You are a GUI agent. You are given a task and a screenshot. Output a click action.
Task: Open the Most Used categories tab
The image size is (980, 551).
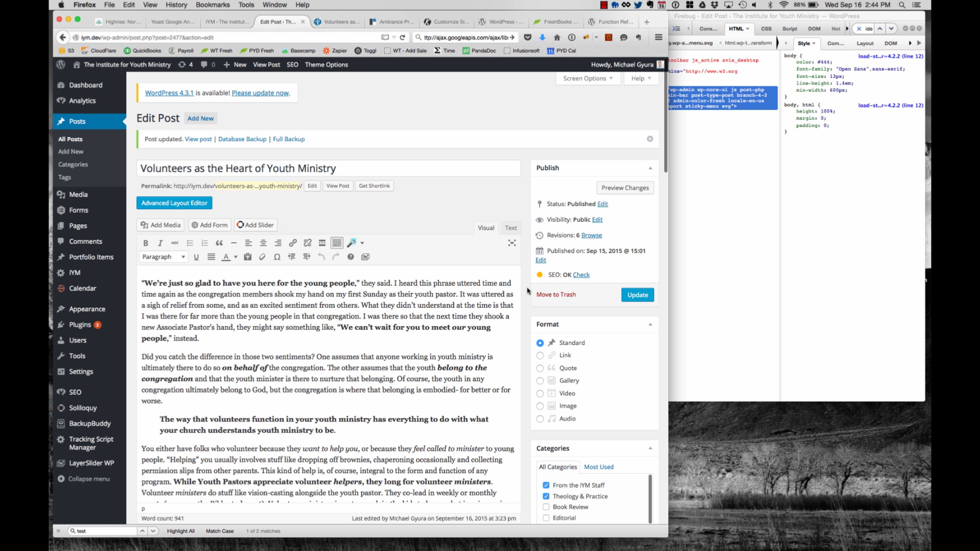pyautogui.click(x=599, y=467)
